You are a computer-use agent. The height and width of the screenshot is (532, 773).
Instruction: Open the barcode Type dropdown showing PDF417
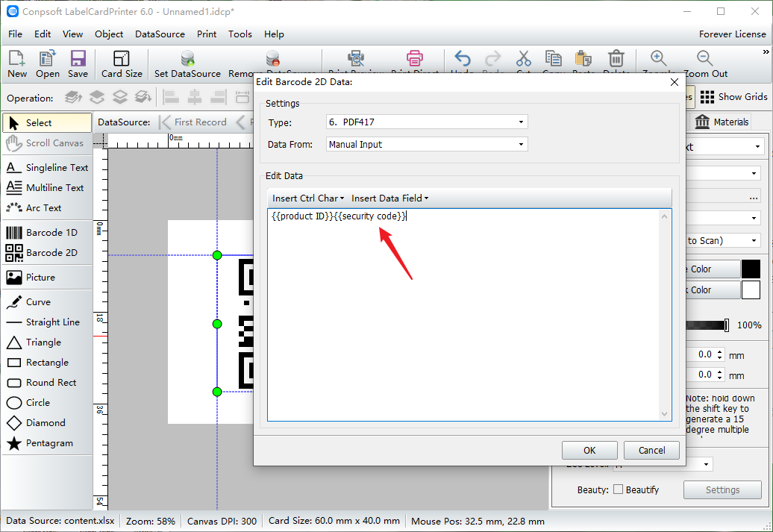(427, 122)
